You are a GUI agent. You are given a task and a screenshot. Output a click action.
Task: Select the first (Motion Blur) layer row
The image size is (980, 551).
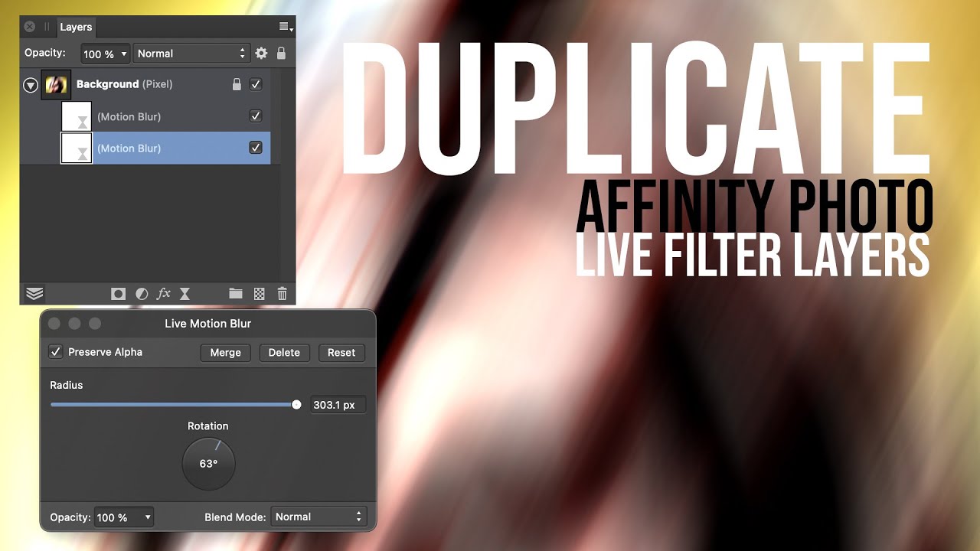pyautogui.click(x=145, y=116)
